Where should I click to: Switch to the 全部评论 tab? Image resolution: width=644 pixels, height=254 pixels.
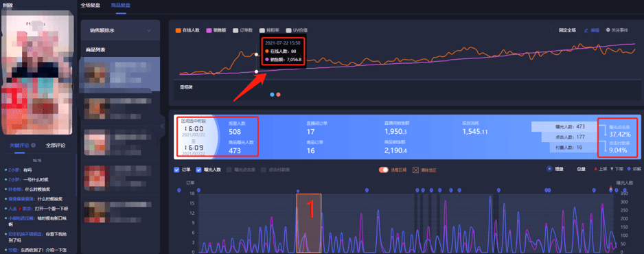[x=56, y=146]
